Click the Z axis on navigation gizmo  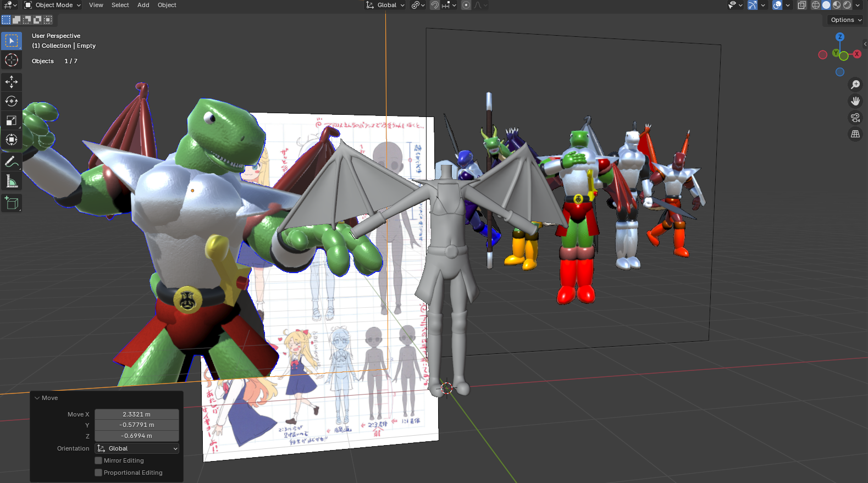[840, 37]
